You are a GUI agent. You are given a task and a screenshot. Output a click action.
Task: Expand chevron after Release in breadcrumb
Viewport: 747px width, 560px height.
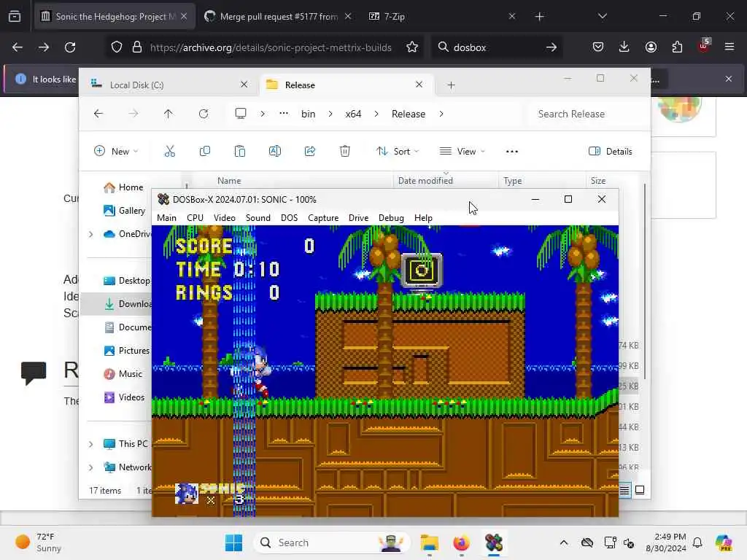tap(441, 114)
